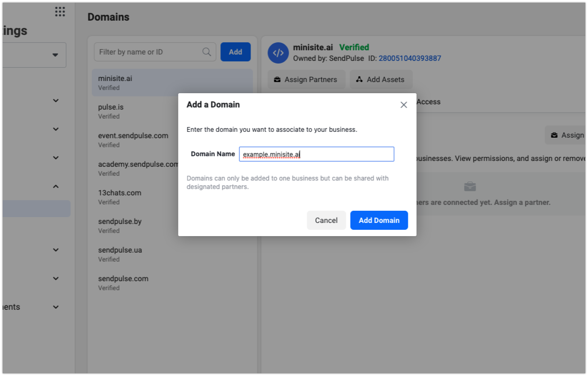The height and width of the screenshot is (376, 588).
Task: Select the Access tab
Action: click(x=428, y=102)
